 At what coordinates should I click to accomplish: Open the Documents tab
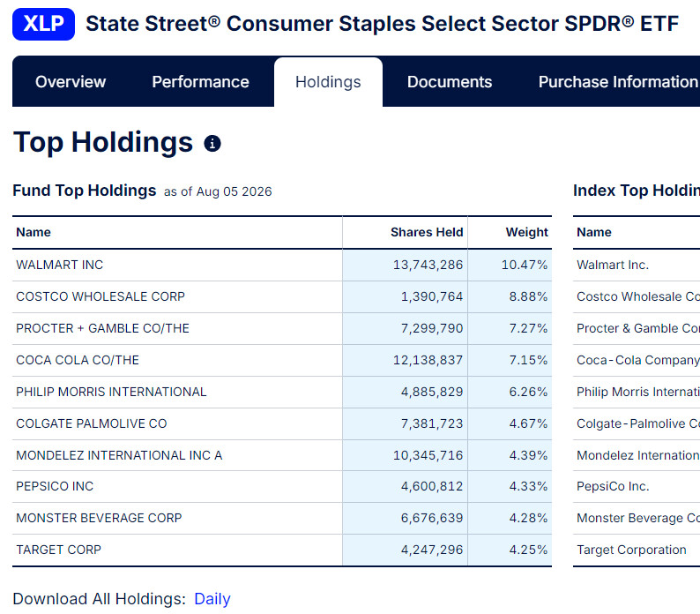point(450,82)
